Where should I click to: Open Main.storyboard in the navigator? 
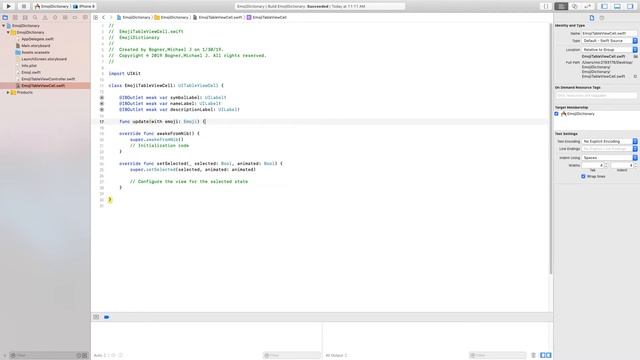point(36,46)
